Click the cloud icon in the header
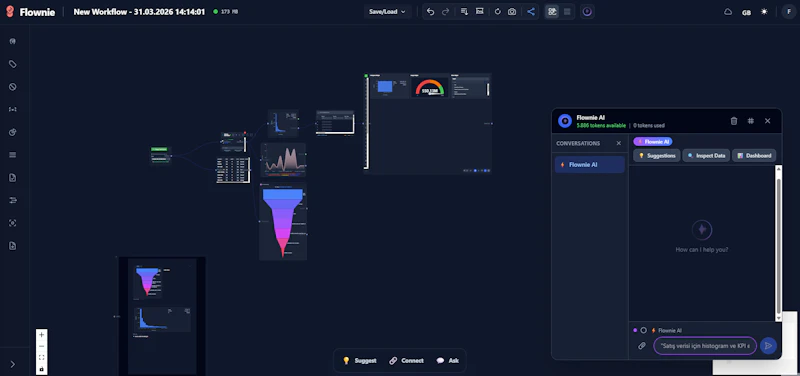Image resolution: width=800 pixels, height=376 pixels. point(728,12)
